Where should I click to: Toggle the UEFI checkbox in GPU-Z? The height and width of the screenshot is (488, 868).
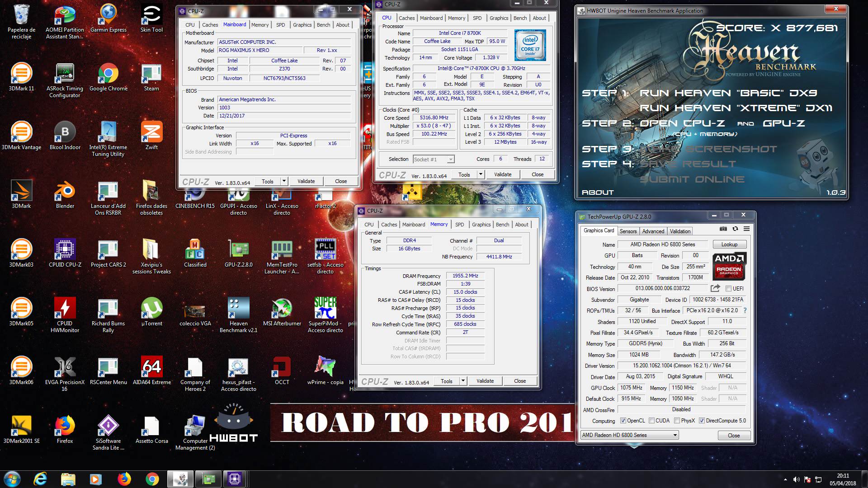(x=728, y=288)
